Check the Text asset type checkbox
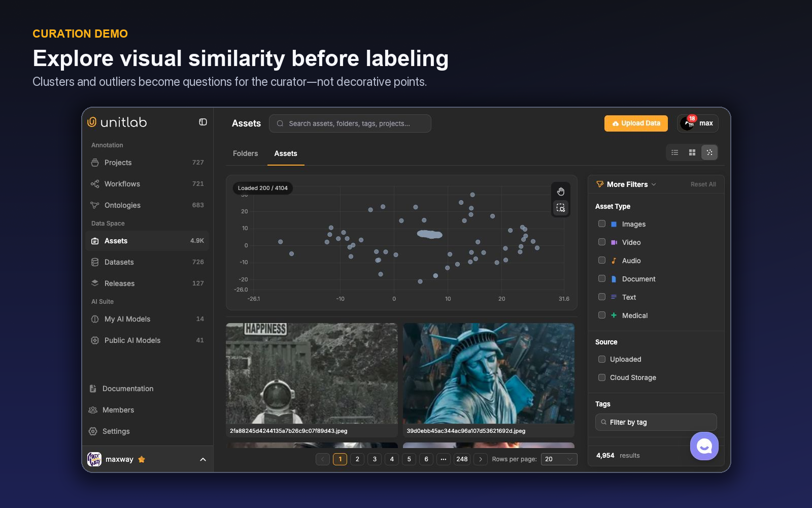The height and width of the screenshot is (508, 812). coord(602,297)
